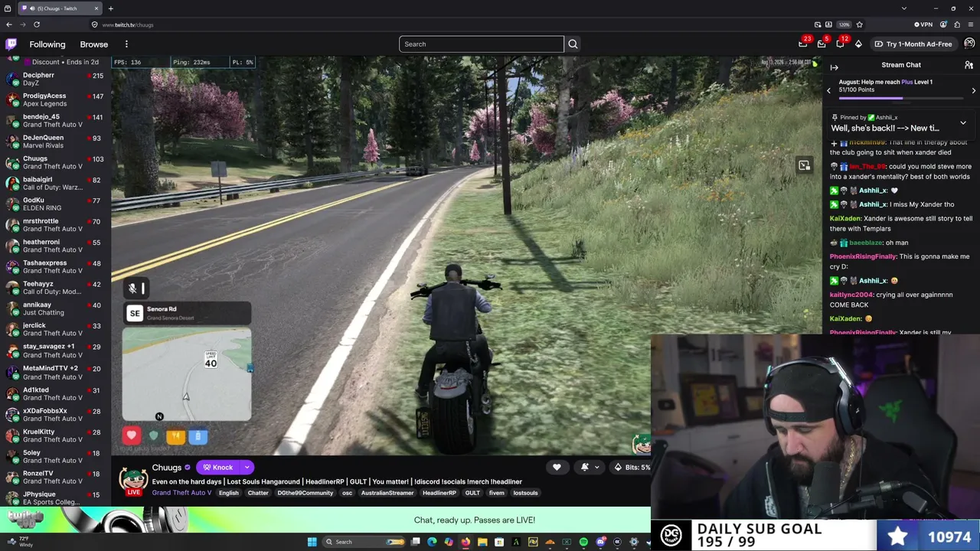Open Tashaexpress channel in sidebar
Viewport: 980px width, 551px height.
pos(55,267)
